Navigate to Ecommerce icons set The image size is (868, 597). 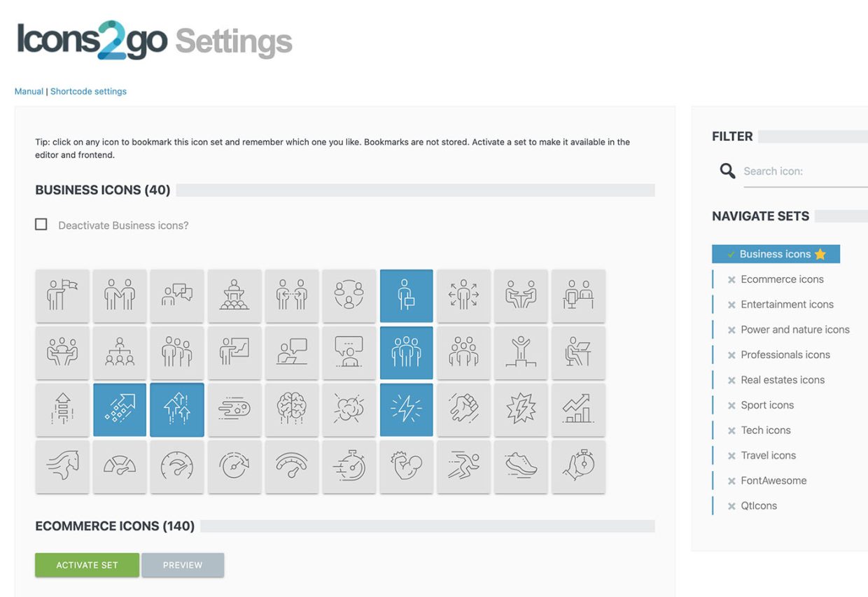pos(782,279)
